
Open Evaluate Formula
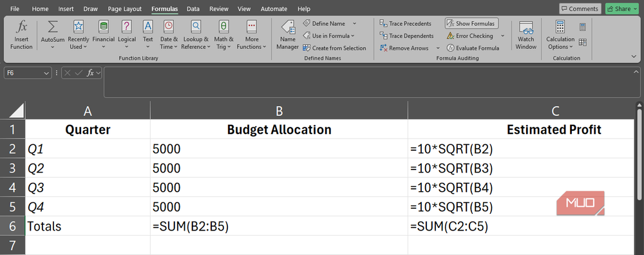point(473,48)
